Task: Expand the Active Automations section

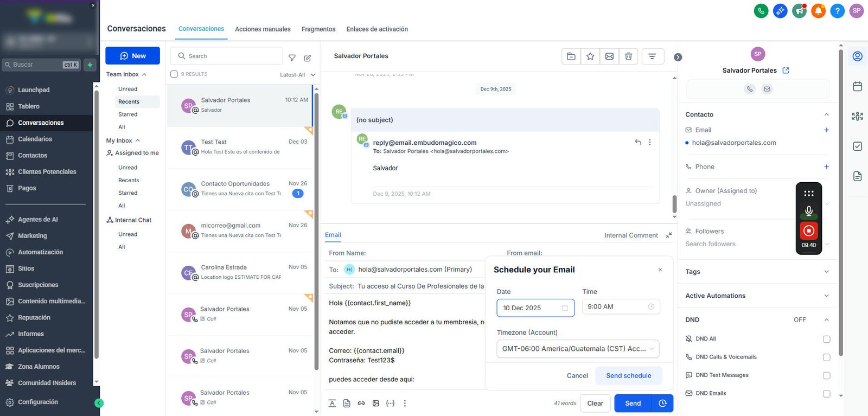Action: (x=757, y=296)
